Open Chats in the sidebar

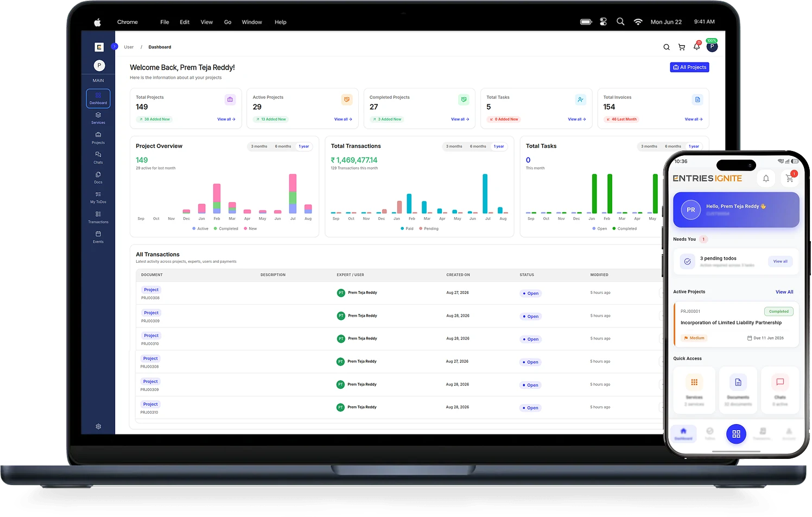point(98,157)
